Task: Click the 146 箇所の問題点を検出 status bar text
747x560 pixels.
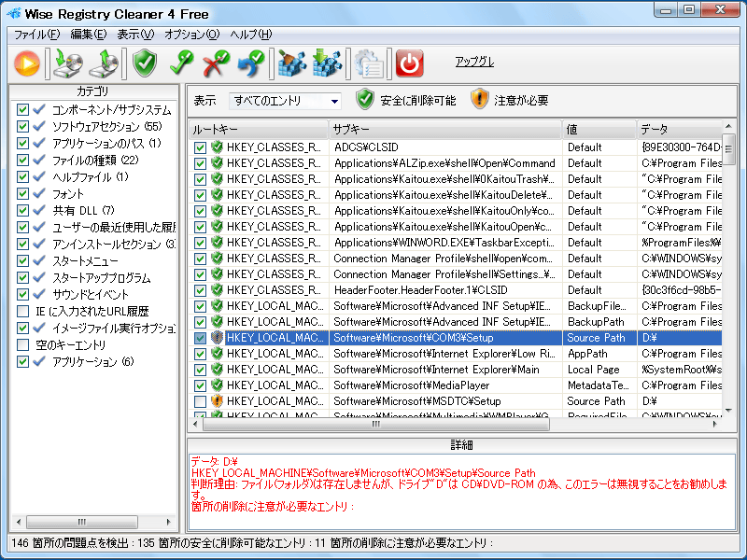Action: pos(70,543)
